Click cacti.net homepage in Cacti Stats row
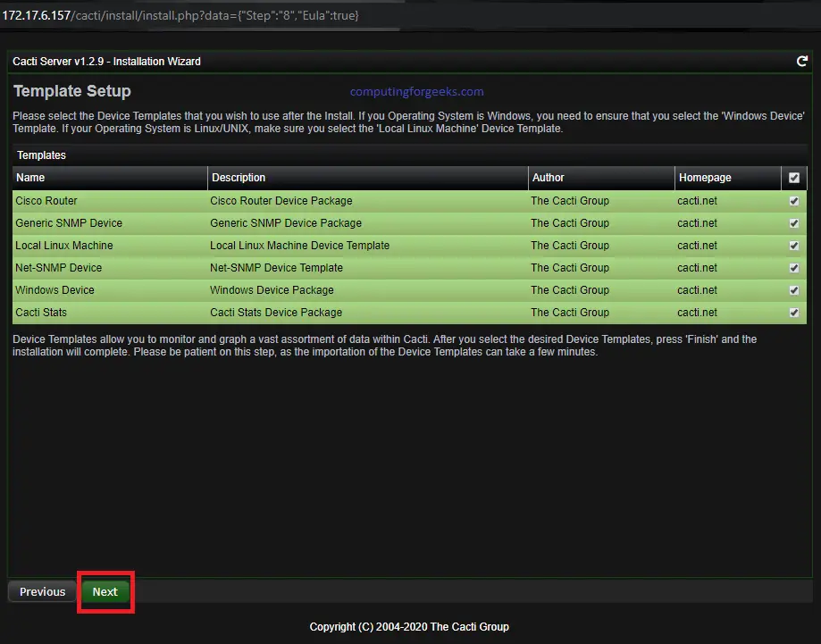Viewport: 821px width, 644px height. pos(697,312)
